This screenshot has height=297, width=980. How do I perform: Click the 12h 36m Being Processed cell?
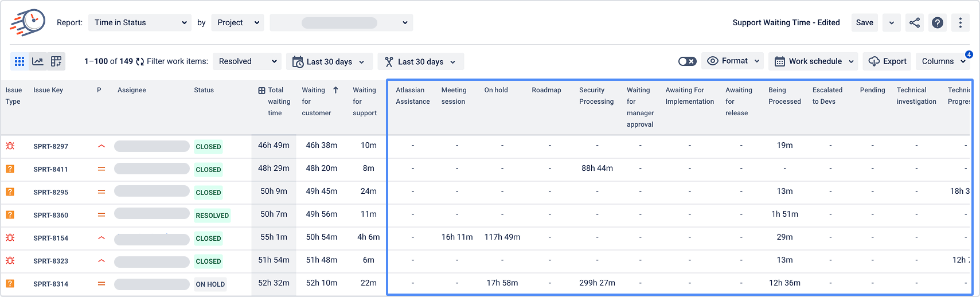(784, 283)
